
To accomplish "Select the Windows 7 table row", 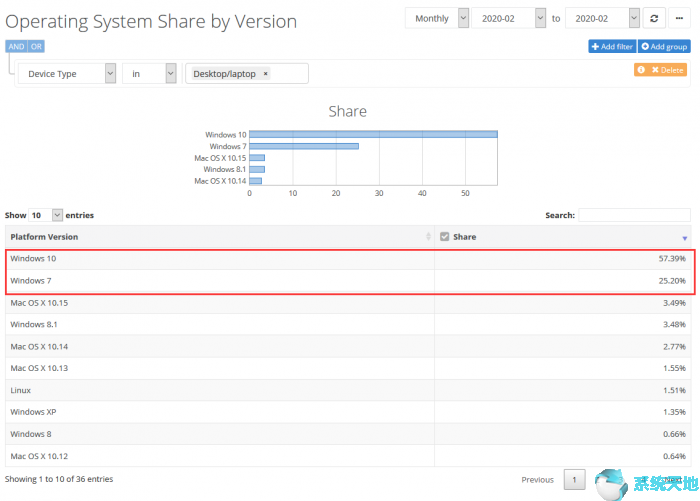I will click(348, 281).
